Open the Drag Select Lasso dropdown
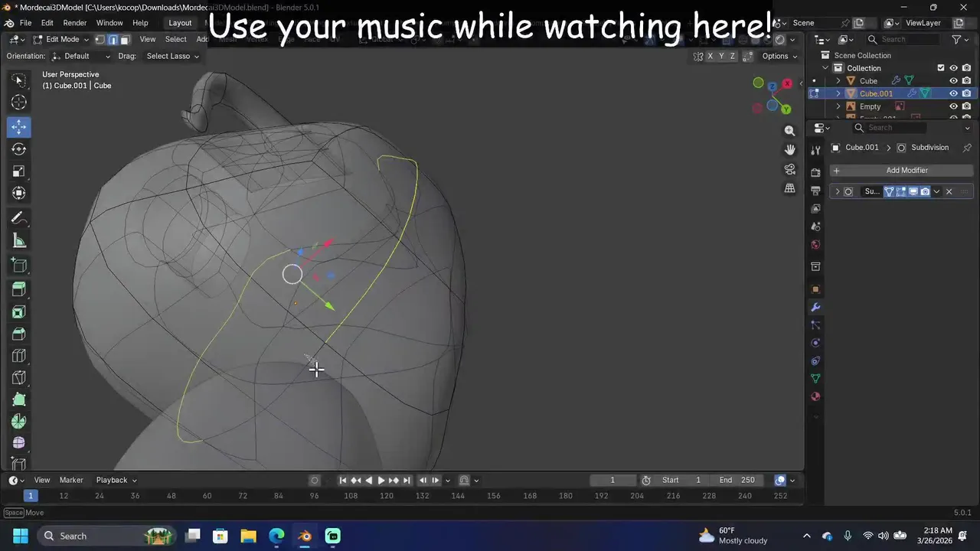 [172, 56]
